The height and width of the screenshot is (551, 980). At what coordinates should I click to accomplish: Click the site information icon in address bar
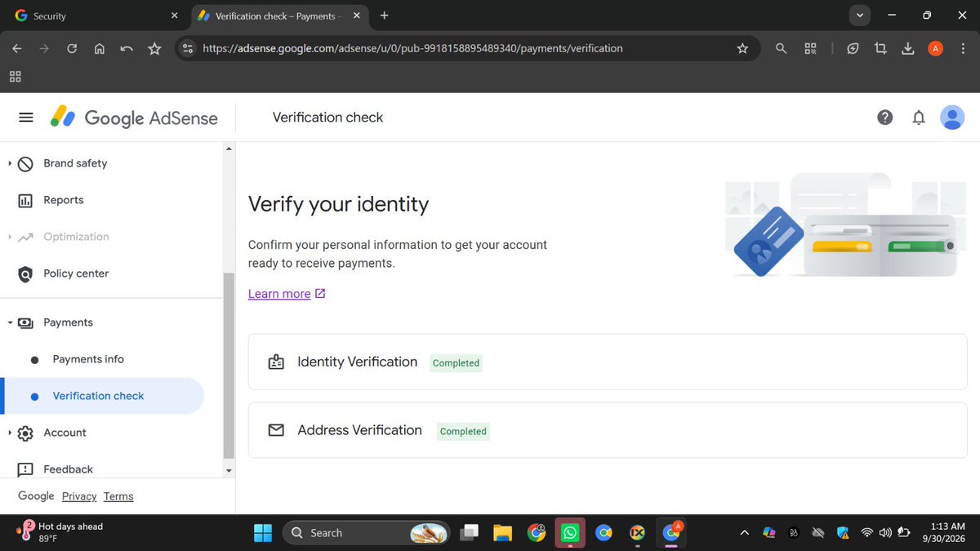pos(188,48)
